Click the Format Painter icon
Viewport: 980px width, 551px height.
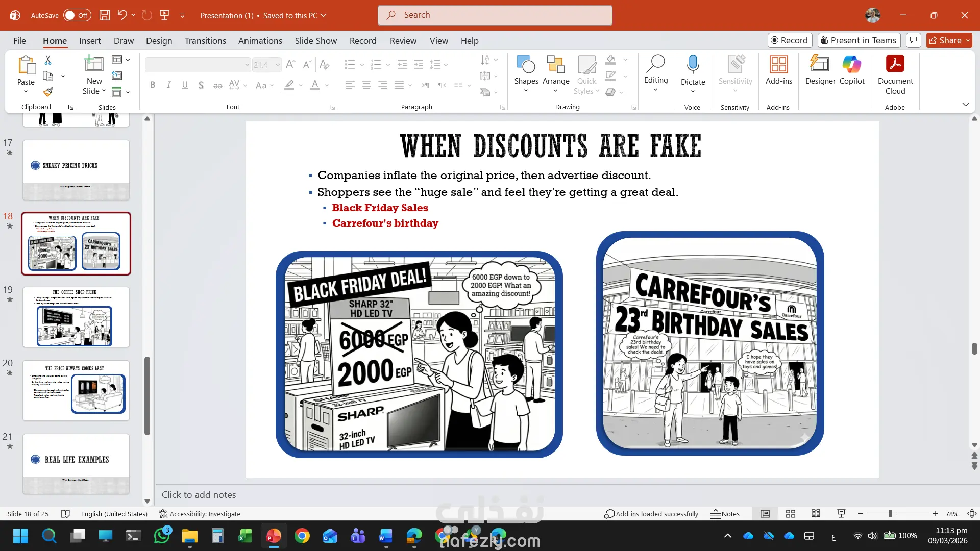pyautogui.click(x=48, y=92)
